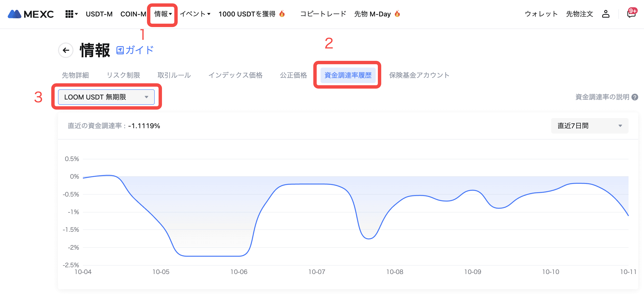This screenshot has height=296, width=644.
Task: Switch to the リスク制限 tab
Action: [123, 75]
